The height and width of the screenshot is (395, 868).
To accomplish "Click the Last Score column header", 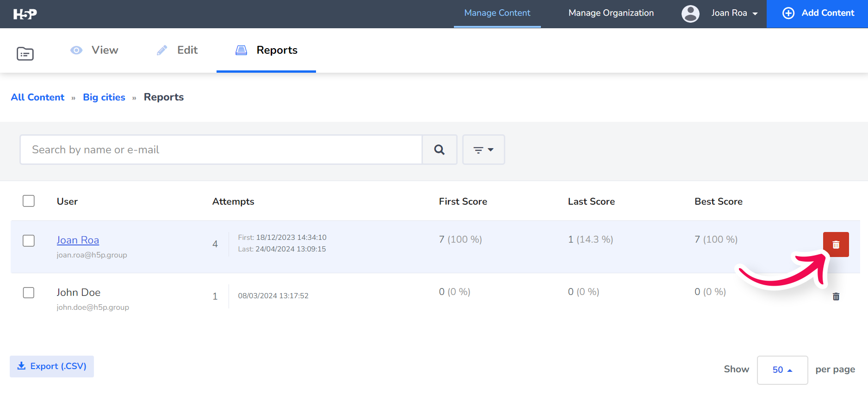I will pyautogui.click(x=591, y=201).
